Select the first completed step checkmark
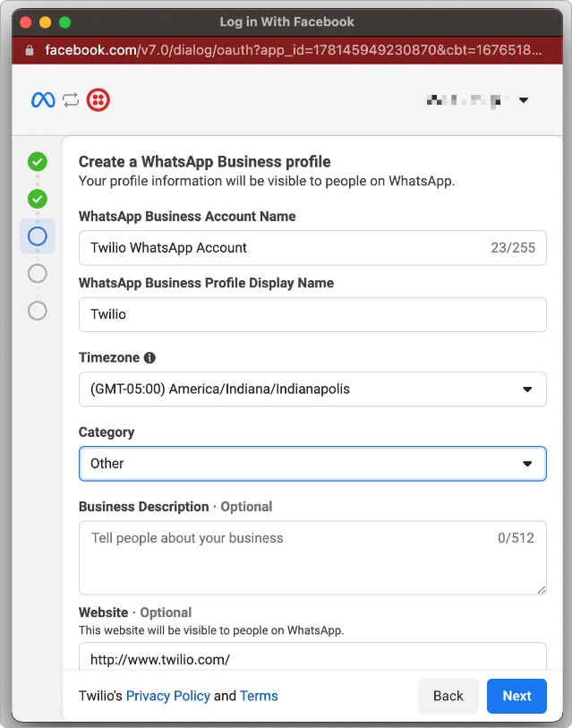Screen dimensions: 572x728 pyautogui.click(x=37, y=161)
